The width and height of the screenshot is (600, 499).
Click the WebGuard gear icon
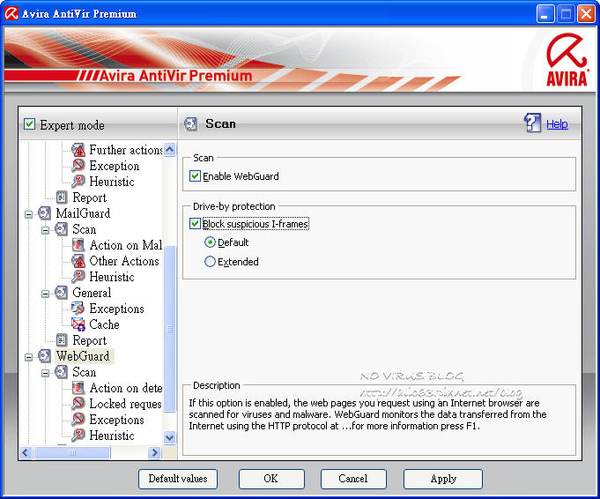tap(44, 356)
